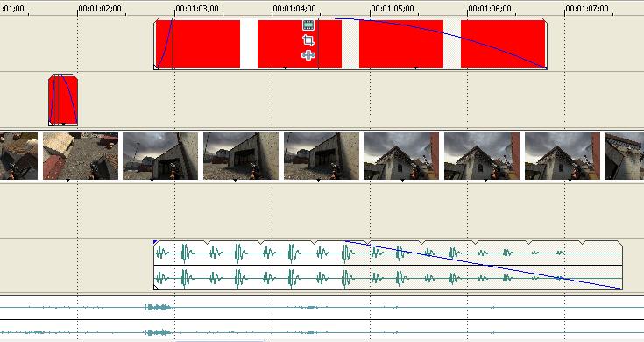Click bottom-left triangle handle of audio event
Screen dimensions: 644x342
(156, 288)
